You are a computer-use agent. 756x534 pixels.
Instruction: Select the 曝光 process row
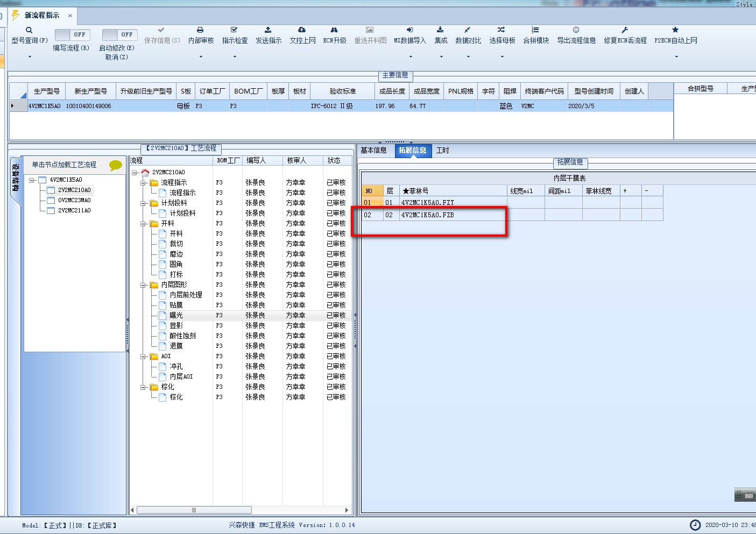pos(241,316)
